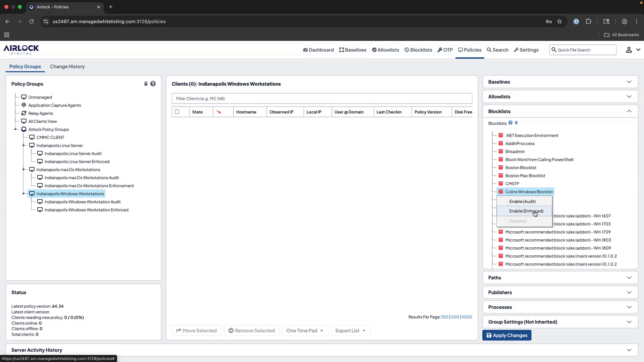Open the One Time Pad dropdown
Viewport: 644px width, 362px height.
coord(305,330)
